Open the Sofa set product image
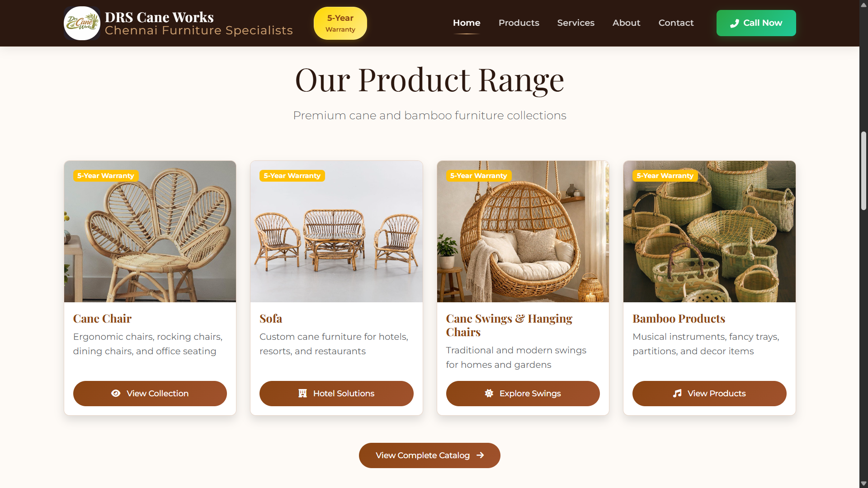Image resolution: width=868 pixels, height=488 pixels. click(336, 231)
